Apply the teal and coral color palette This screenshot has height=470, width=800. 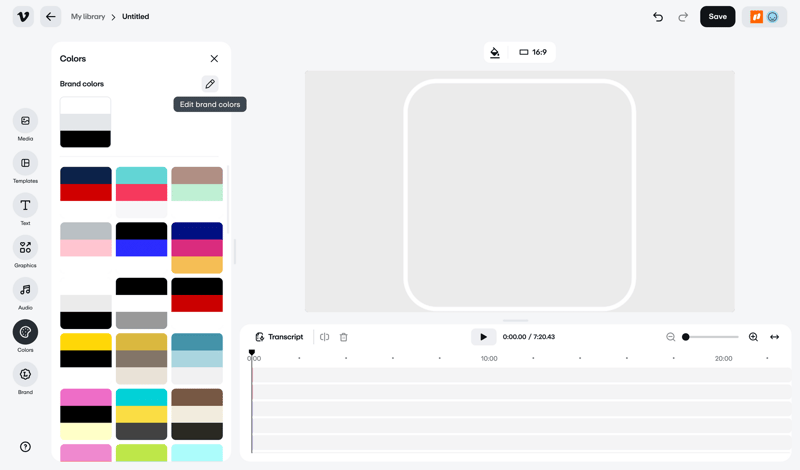coord(141,192)
